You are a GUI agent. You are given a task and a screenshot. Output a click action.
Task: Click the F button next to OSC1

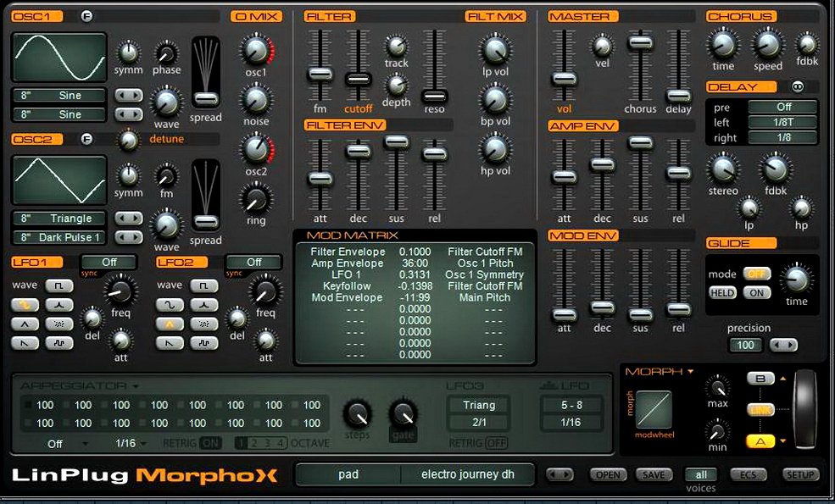(x=86, y=16)
